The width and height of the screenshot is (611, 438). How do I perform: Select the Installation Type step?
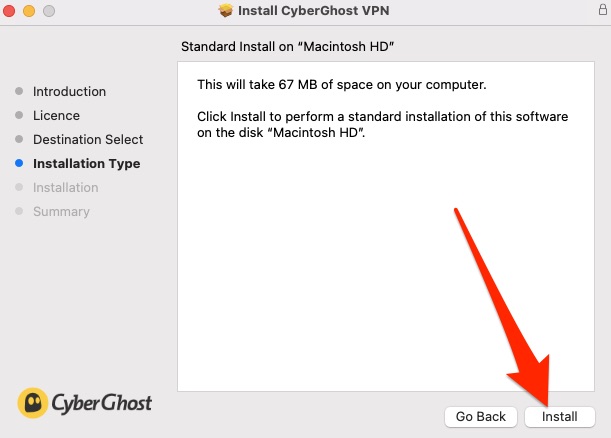87,164
